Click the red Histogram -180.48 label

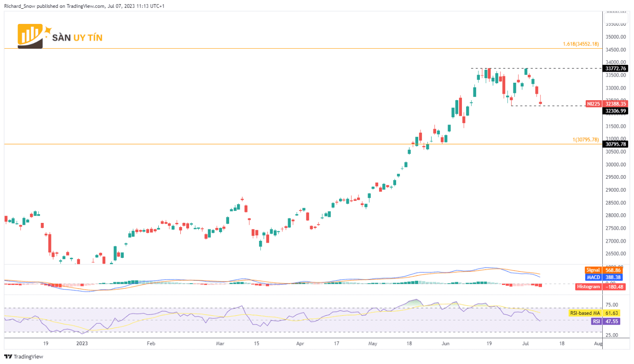point(601,287)
